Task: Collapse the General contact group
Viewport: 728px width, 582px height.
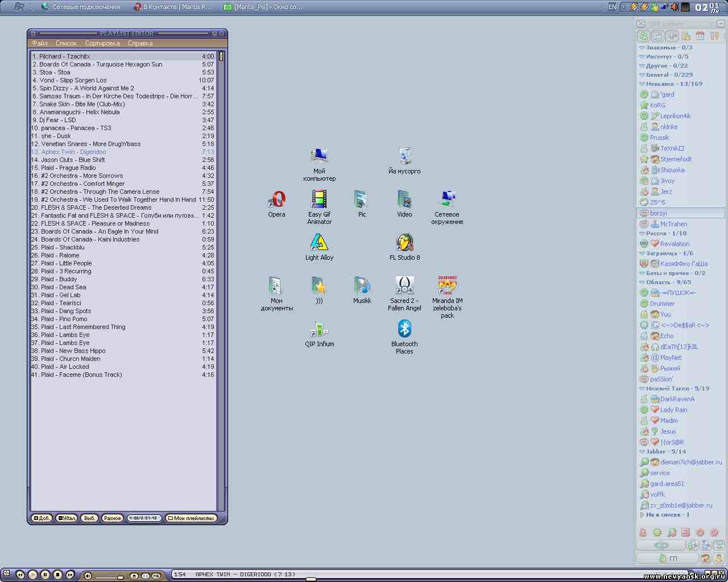Action: 642,75
